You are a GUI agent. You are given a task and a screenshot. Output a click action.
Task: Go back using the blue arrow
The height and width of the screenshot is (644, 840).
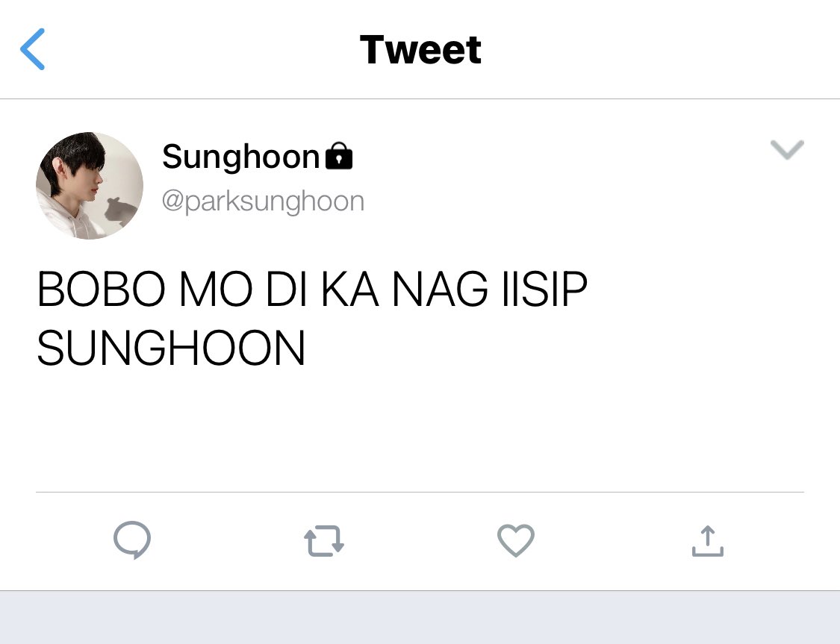32,49
